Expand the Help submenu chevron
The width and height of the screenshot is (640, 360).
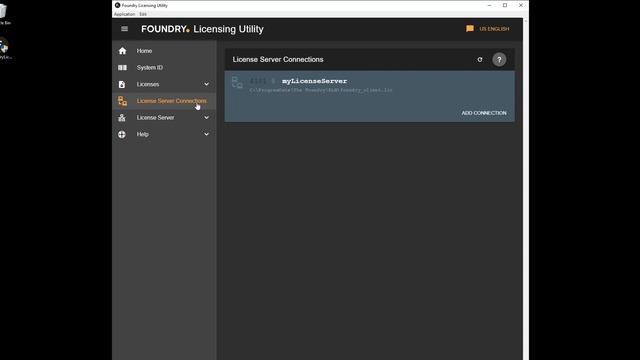(x=207, y=134)
